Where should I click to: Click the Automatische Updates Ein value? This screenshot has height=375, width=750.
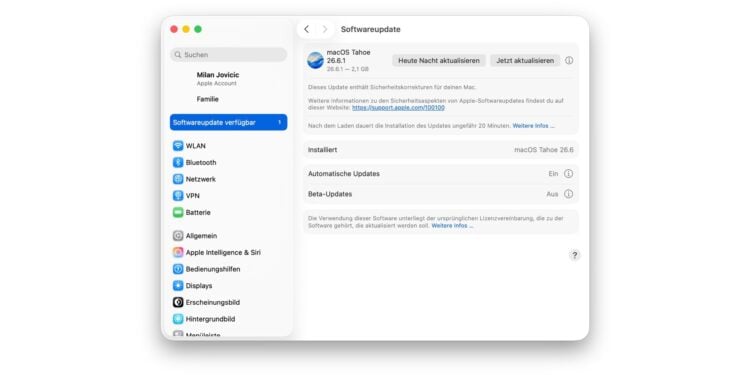(x=553, y=174)
